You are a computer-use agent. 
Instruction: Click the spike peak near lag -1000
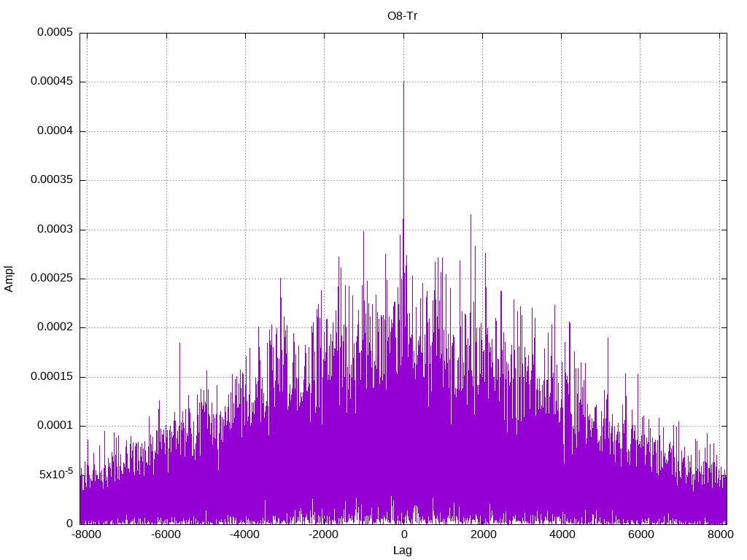(363, 232)
